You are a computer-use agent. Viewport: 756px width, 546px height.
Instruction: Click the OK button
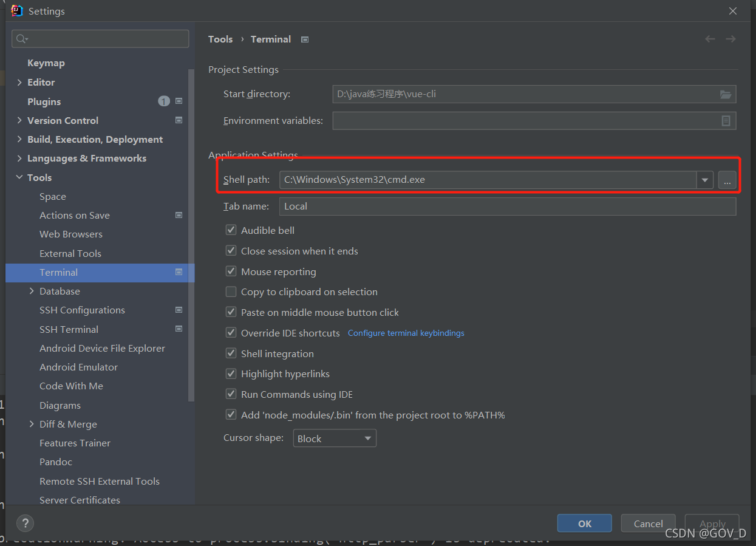pyautogui.click(x=585, y=524)
